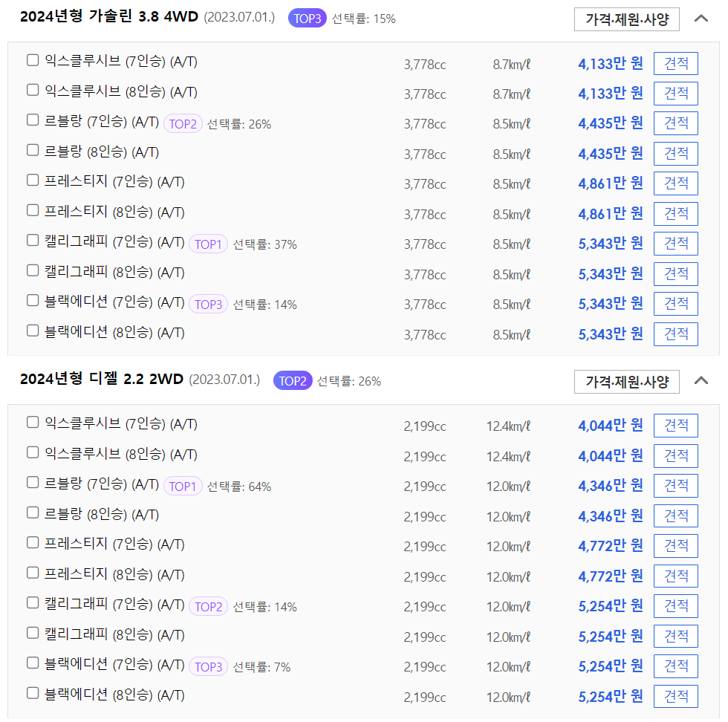
Task: Collapse the 디젤 2.2 2WD section chevron
Action: point(701,381)
